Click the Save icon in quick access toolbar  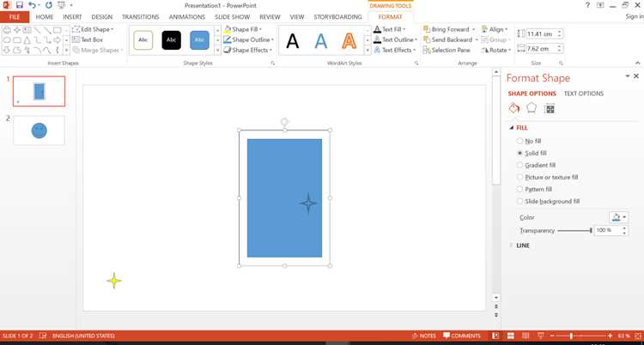click(x=19, y=5)
